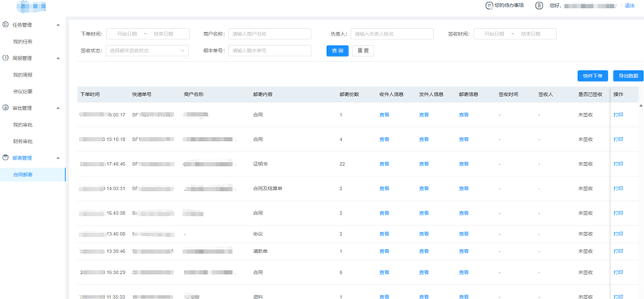This screenshot has width=644, height=299.
Task: View 邮寄信息 for the 请款单 row
Action: [464, 251]
